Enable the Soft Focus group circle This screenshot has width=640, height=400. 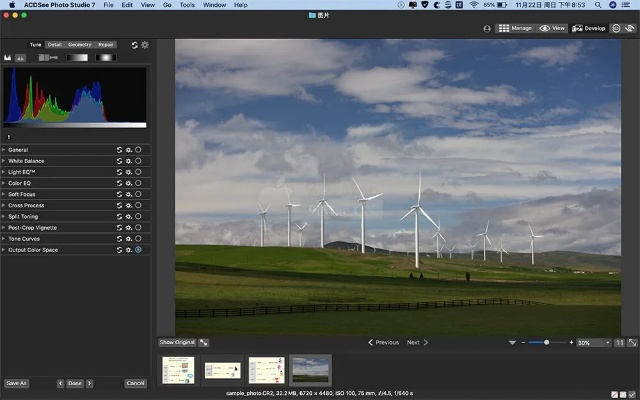(x=138, y=194)
